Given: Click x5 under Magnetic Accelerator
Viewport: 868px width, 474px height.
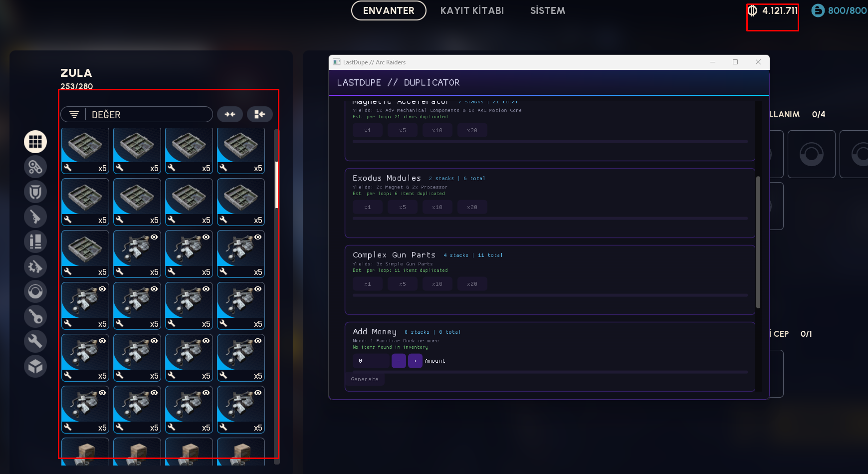Looking at the screenshot, I should tap(403, 130).
